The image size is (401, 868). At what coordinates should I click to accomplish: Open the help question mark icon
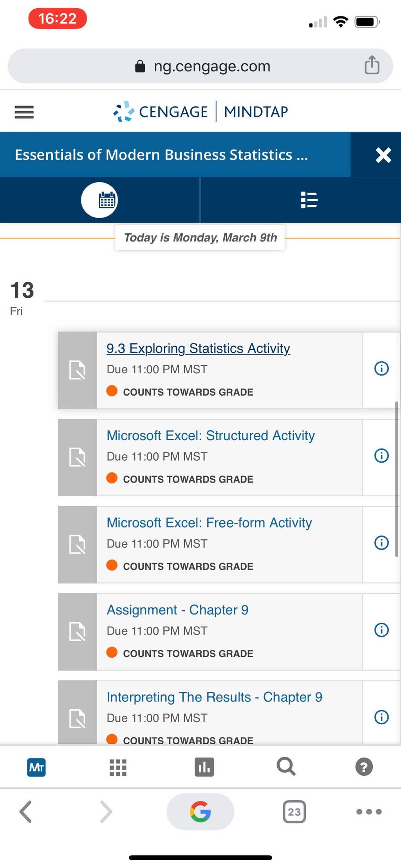[364, 767]
